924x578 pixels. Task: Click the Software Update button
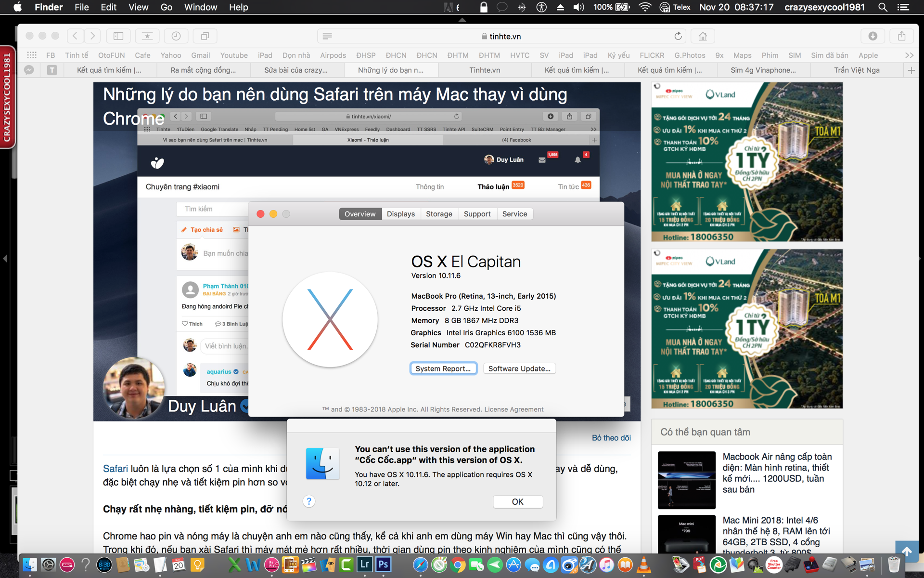point(519,368)
